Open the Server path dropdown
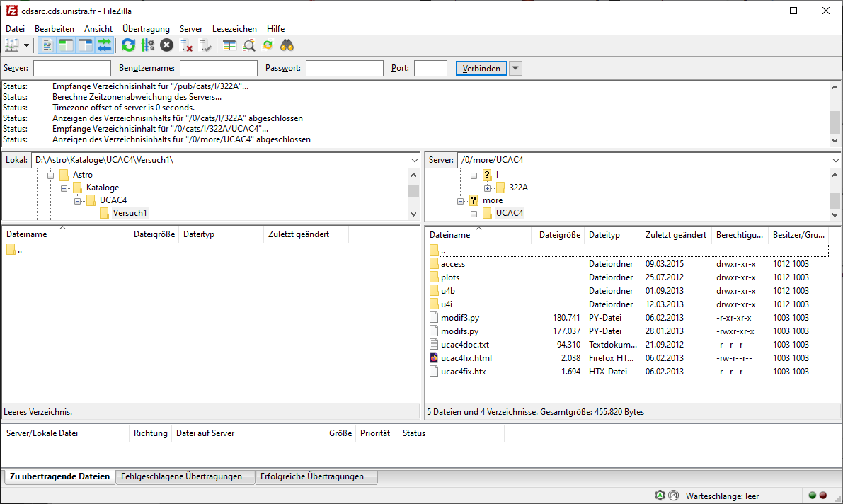This screenshot has height=504, width=843. click(836, 160)
